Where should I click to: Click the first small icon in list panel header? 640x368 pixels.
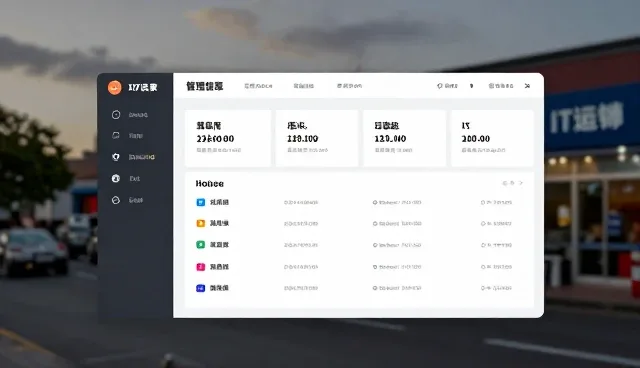point(505,183)
